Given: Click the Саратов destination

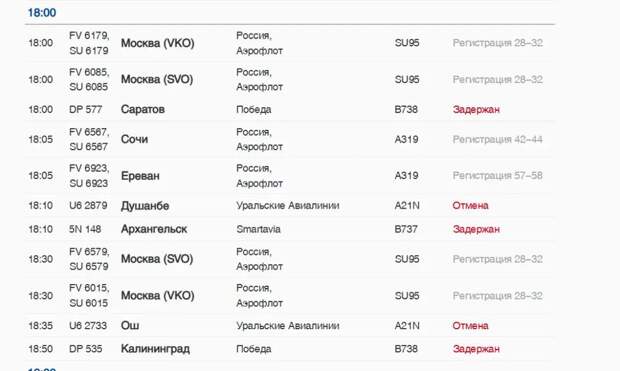Looking at the screenshot, I should [x=143, y=109].
